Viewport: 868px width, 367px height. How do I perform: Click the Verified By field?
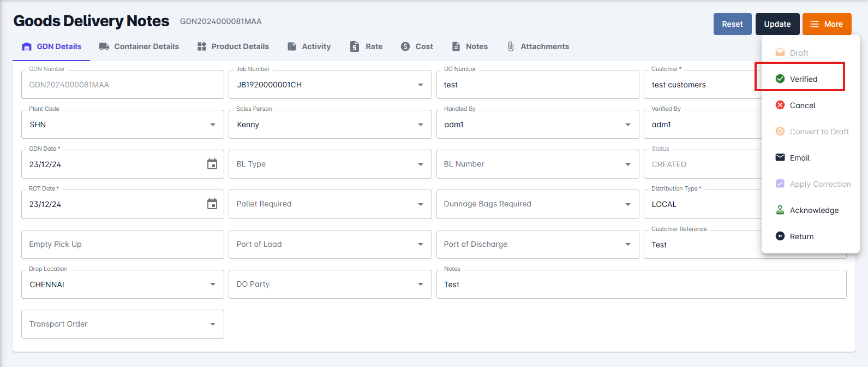[x=703, y=124]
